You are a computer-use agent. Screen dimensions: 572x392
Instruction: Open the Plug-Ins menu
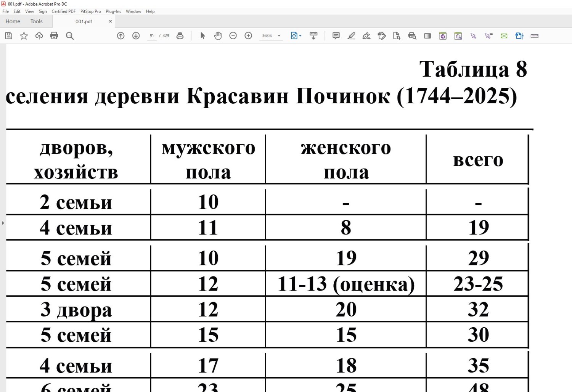(x=113, y=11)
